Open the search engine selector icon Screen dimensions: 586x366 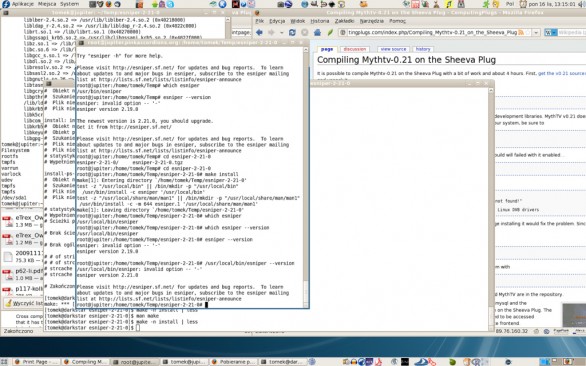[x=550, y=33]
